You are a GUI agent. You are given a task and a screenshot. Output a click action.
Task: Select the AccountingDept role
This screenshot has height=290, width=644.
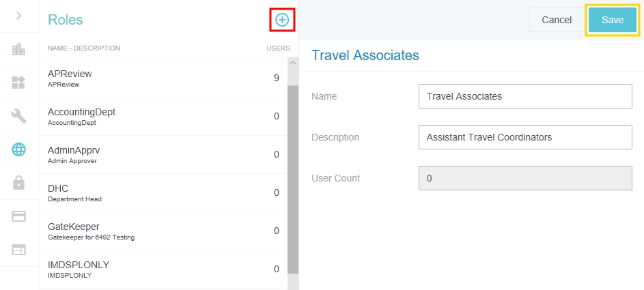pos(160,116)
